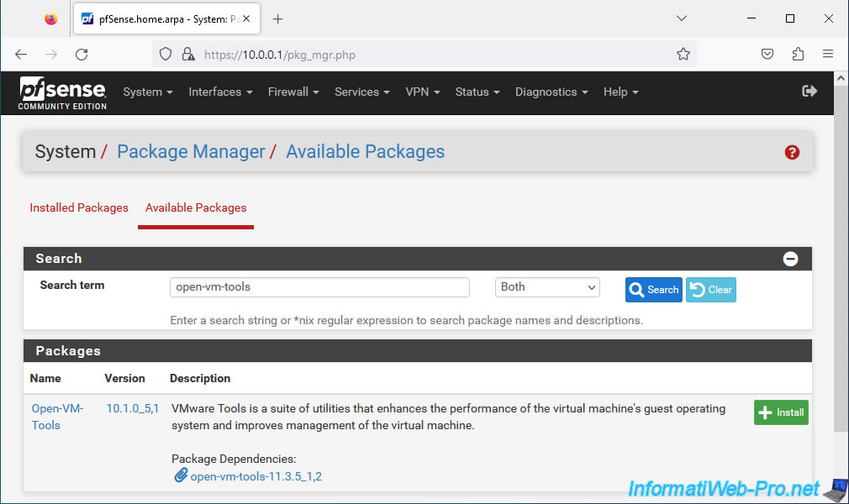Open the Diagnostics menu
The height and width of the screenshot is (504, 849).
tap(551, 92)
